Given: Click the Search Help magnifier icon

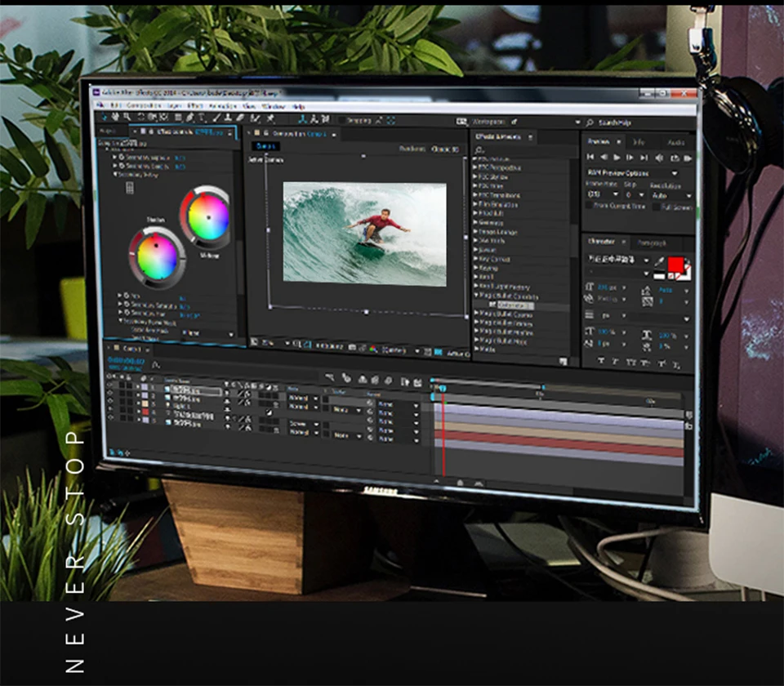Looking at the screenshot, I should click(x=590, y=122).
